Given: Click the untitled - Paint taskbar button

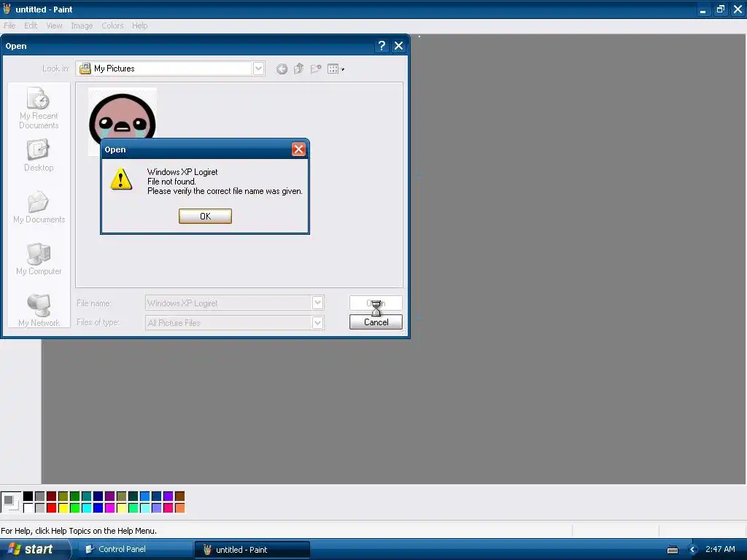Looking at the screenshot, I should [252, 550].
